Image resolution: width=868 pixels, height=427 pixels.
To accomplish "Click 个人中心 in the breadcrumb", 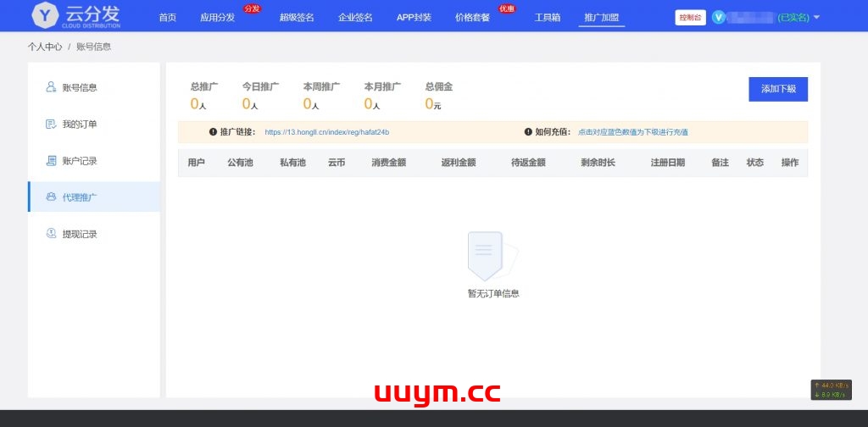I will [x=44, y=47].
